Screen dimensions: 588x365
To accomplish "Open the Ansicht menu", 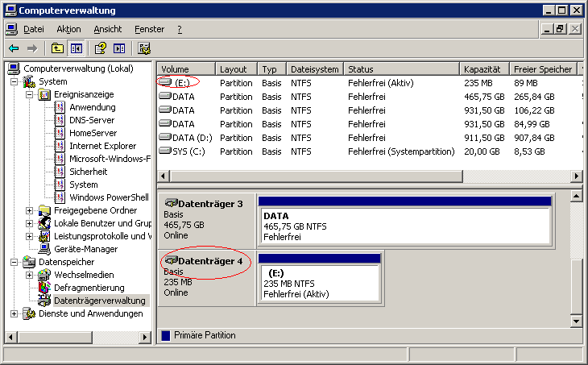I will click(x=108, y=29).
